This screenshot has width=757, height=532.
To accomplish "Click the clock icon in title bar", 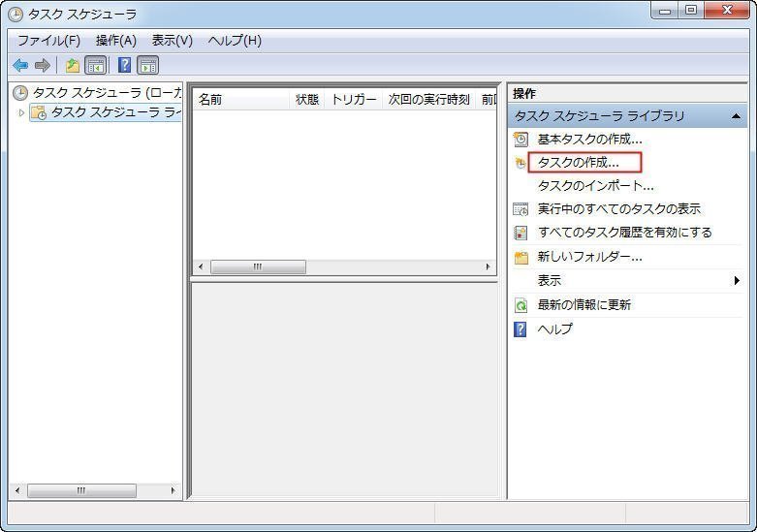I will (x=16, y=15).
